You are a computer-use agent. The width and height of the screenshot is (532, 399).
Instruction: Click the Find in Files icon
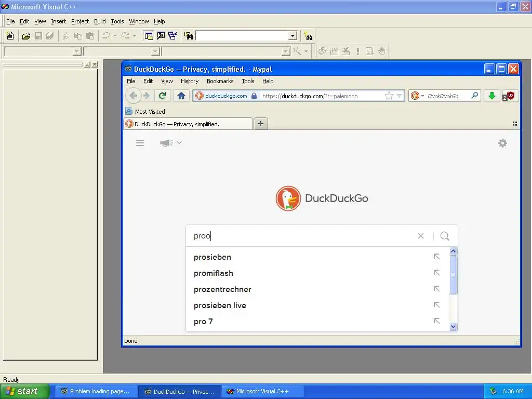(188, 36)
